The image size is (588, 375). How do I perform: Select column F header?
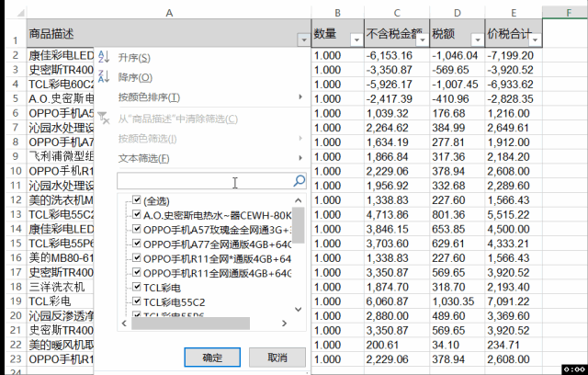565,13
